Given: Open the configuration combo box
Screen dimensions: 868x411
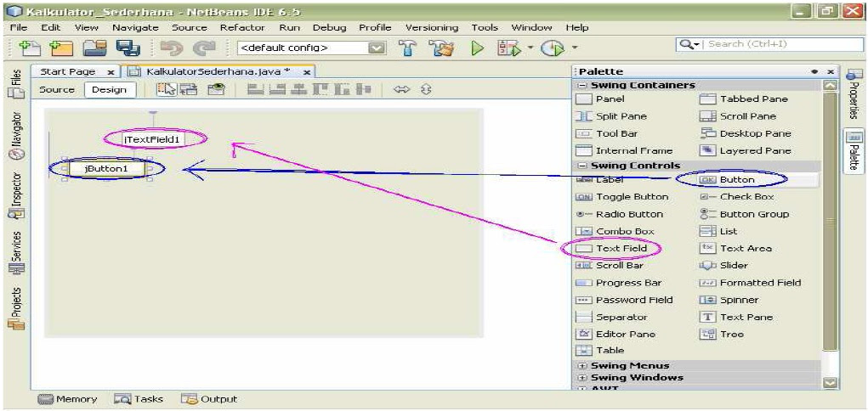Looking at the screenshot, I should point(312,48).
